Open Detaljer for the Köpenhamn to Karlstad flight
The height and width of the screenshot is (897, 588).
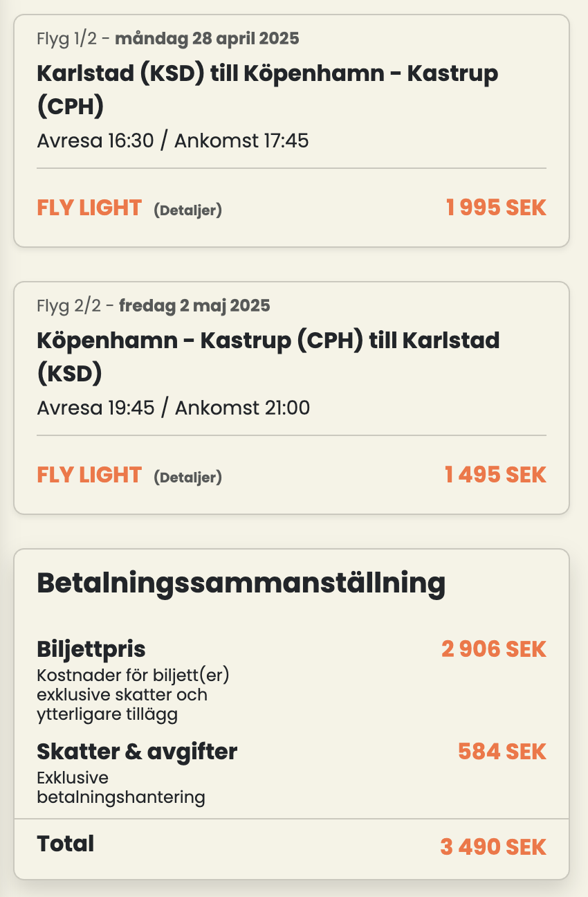coord(187,477)
